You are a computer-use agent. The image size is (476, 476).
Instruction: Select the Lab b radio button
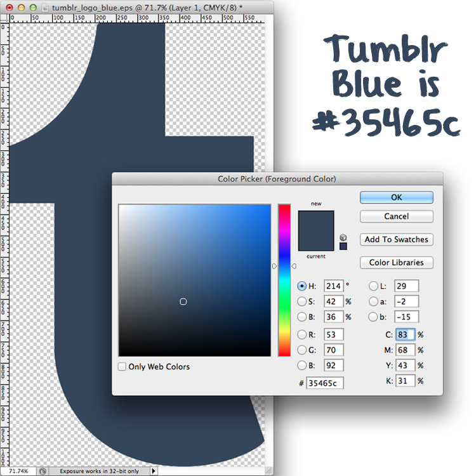(373, 317)
